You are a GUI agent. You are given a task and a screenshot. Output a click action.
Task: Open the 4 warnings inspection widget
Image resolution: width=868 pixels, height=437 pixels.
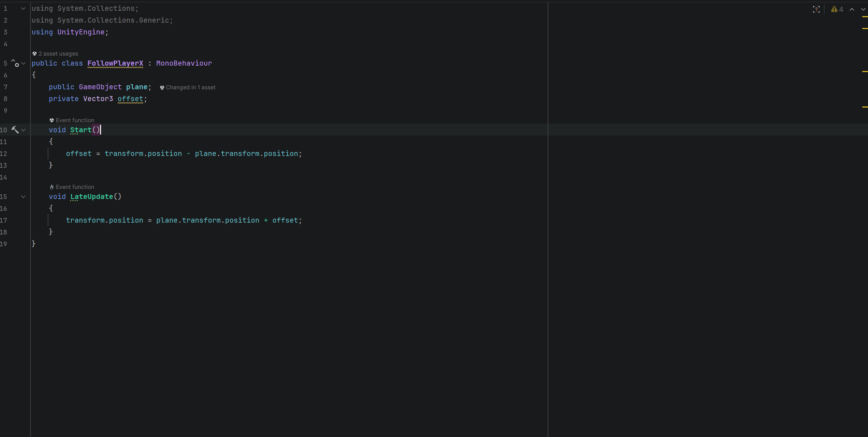tap(837, 10)
